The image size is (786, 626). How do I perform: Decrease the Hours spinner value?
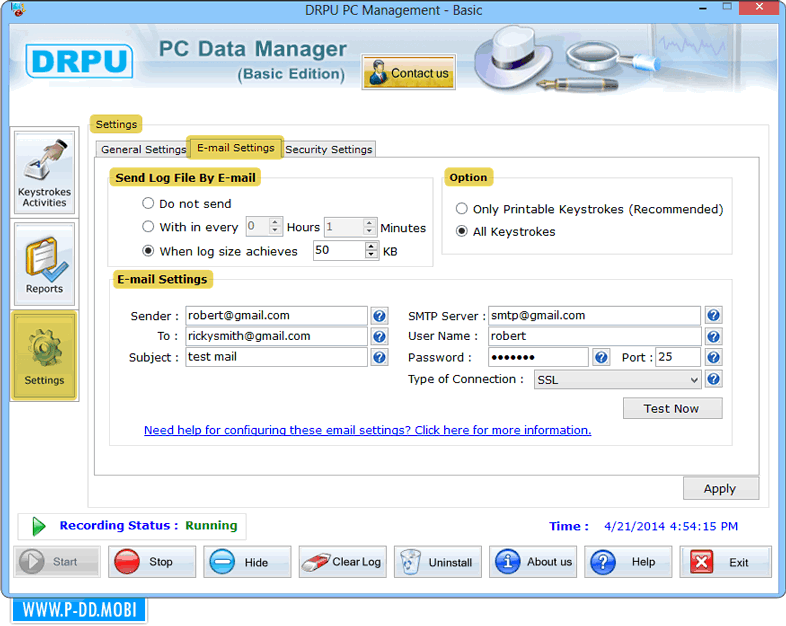pyautogui.click(x=275, y=231)
